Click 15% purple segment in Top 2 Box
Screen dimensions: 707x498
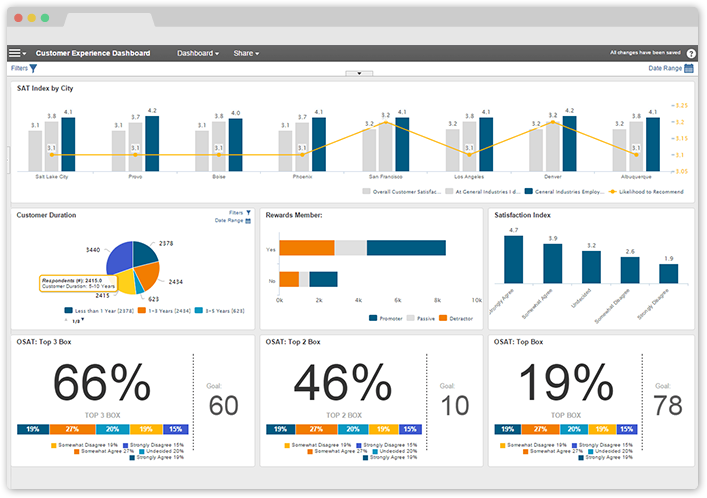click(x=410, y=429)
